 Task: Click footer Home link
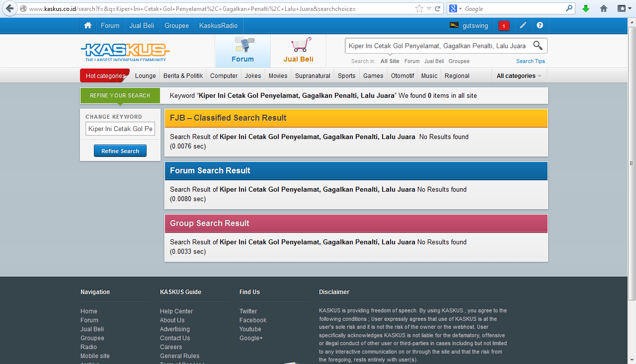click(x=89, y=311)
